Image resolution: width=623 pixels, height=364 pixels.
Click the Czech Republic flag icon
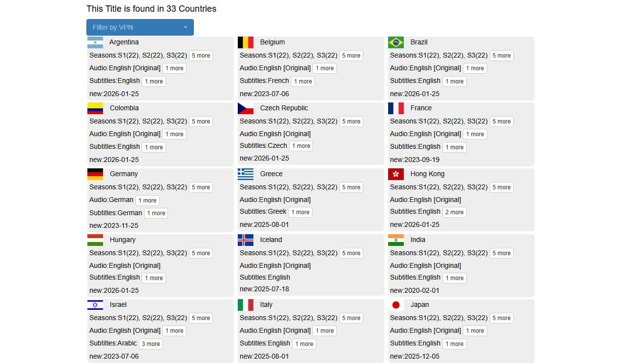point(246,108)
